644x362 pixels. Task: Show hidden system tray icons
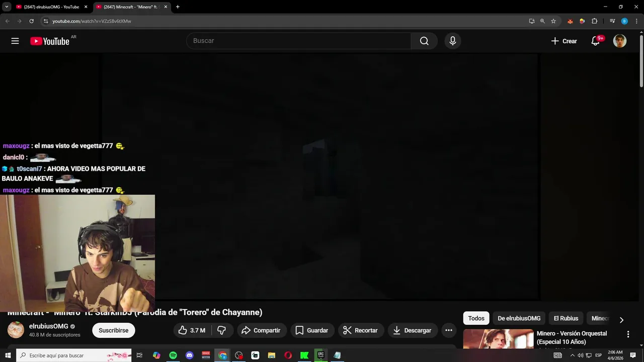[572, 355]
